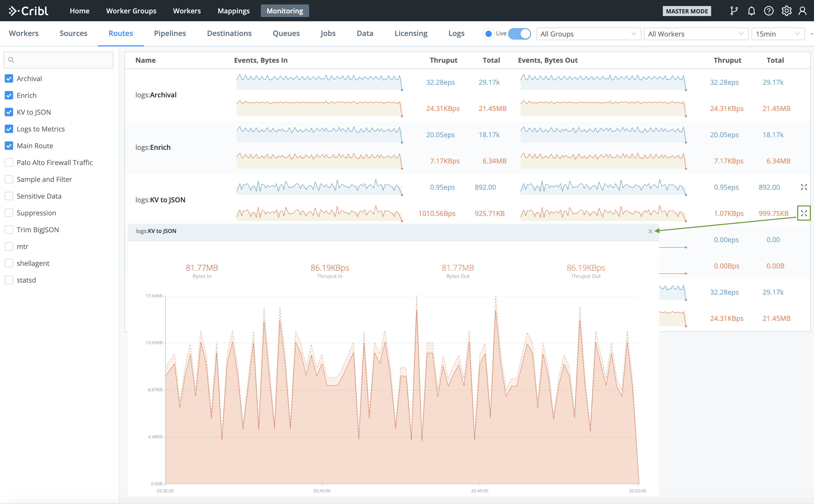Go to the Home menu
This screenshot has width=814, height=504.
[79, 11]
